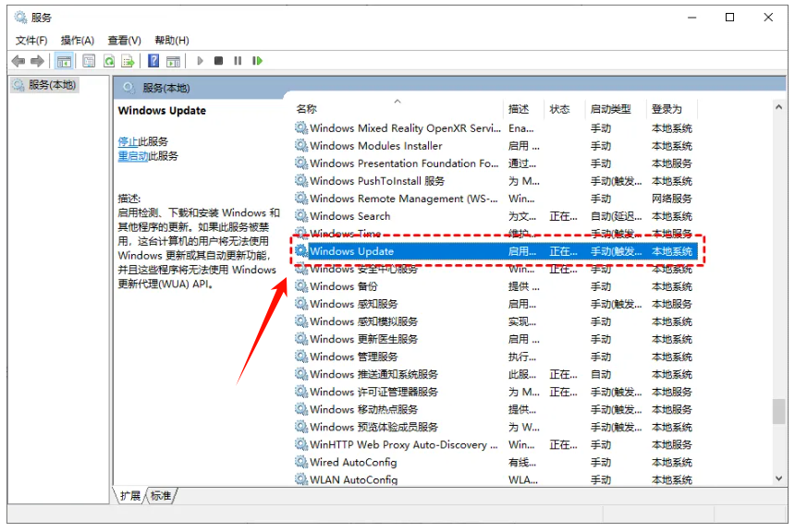Click 网络服务 login cell of Remote Management

pyautogui.click(x=672, y=199)
